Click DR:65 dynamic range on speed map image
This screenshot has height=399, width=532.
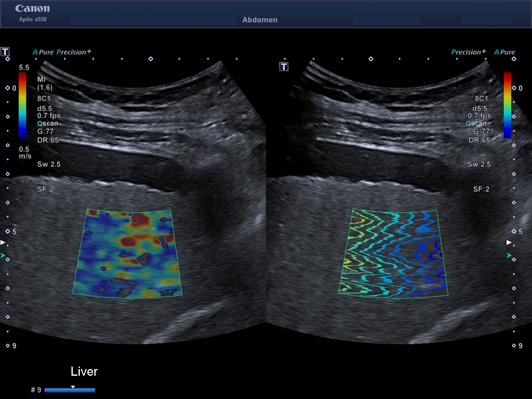[x=48, y=140]
